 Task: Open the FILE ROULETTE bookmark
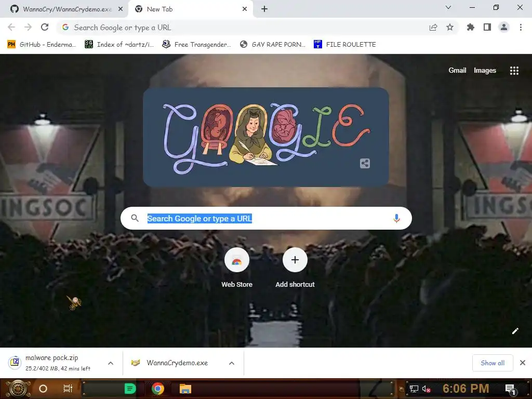(345, 45)
